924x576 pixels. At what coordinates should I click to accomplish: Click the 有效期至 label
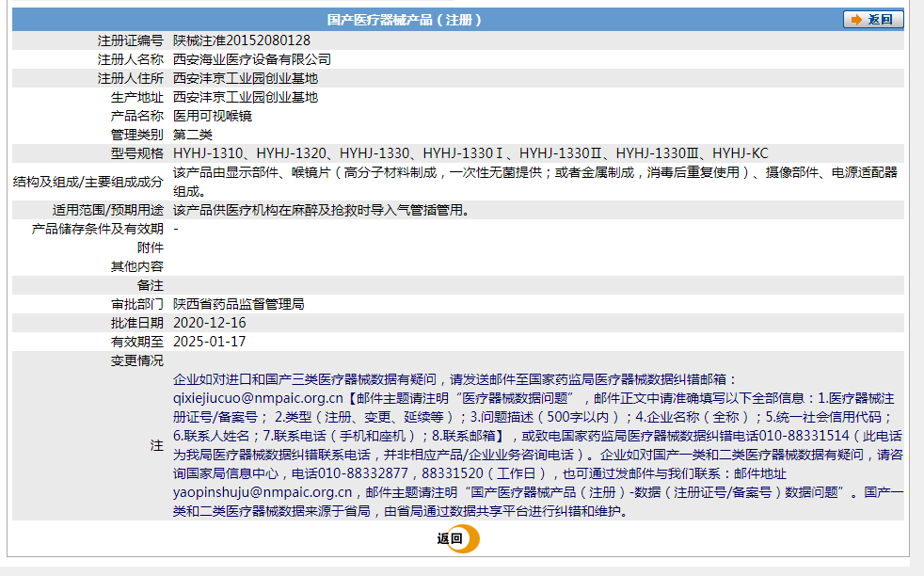(136, 342)
